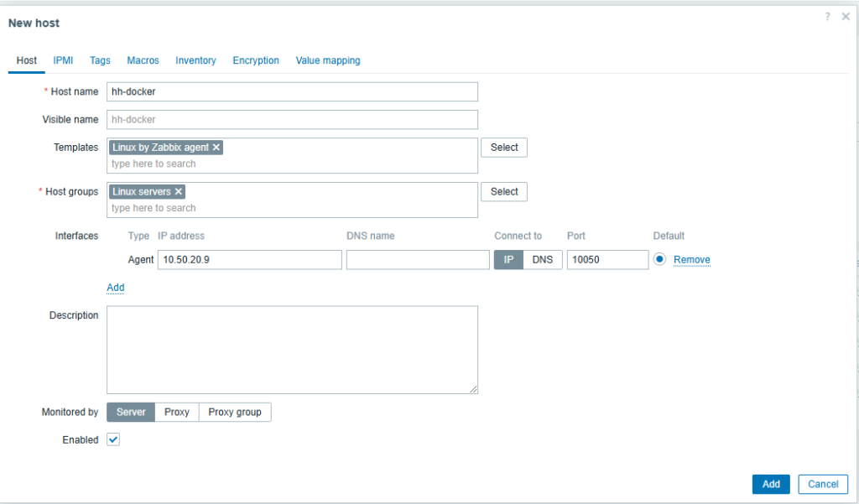Choose Proxy group under Monitored by
Image resolution: width=859 pixels, height=504 pixels.
tap(235, 412)
